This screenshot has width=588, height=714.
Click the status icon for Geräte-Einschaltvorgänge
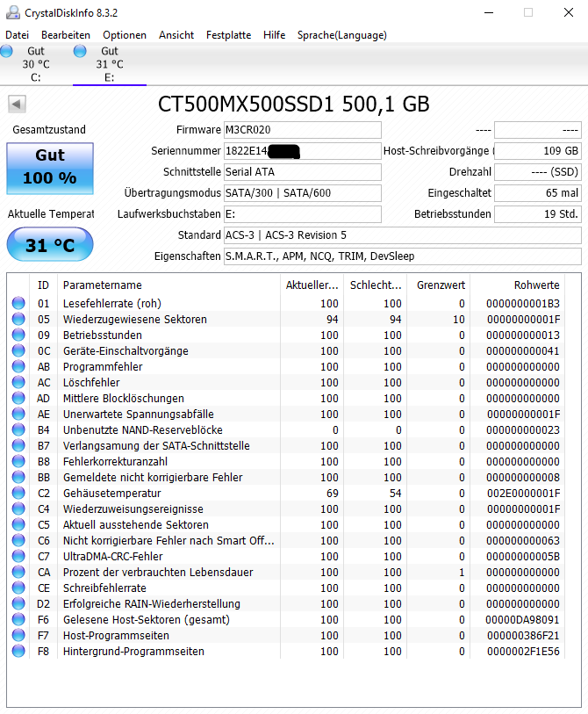coord(18,350)
